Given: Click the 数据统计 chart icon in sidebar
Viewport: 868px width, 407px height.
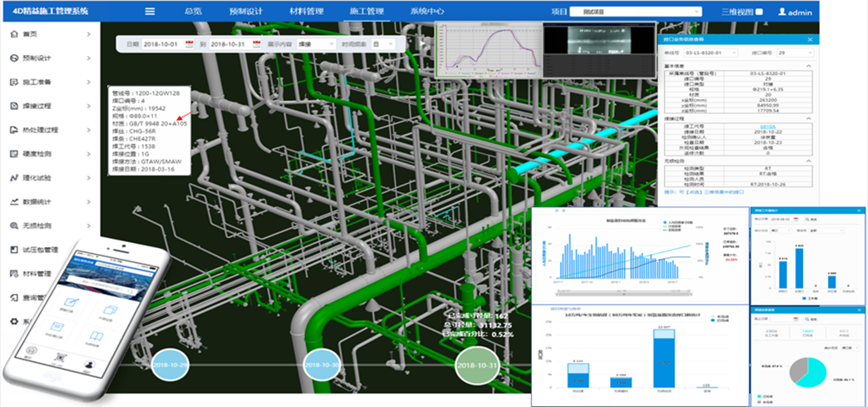Looking at the screenshot, I should tap(13, 202).
